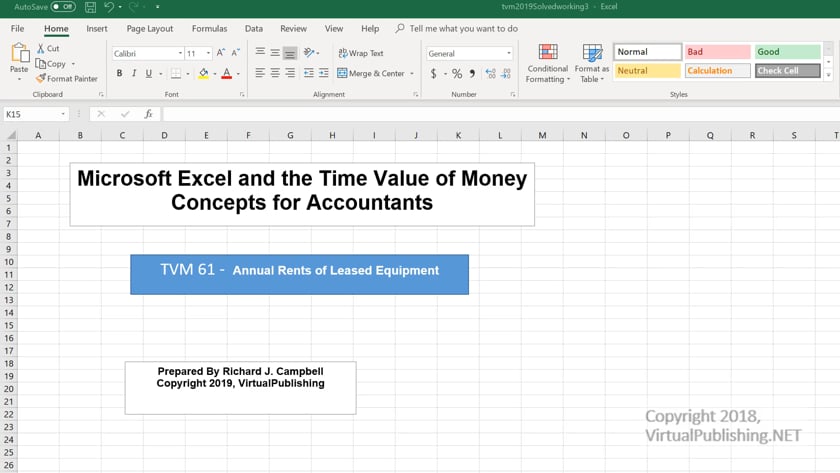Screen dimensions: 840x473
Task: Click the Select All corner triangle
Action: 11,135
